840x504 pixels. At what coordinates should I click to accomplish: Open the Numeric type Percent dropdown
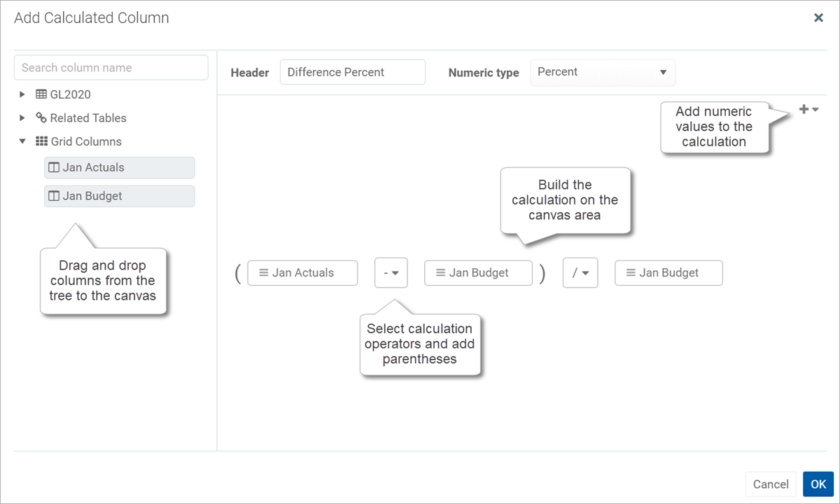(x=603, y=72)
